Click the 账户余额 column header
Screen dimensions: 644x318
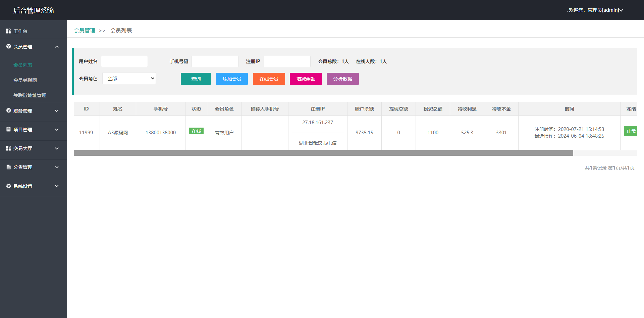click(364, 109)
